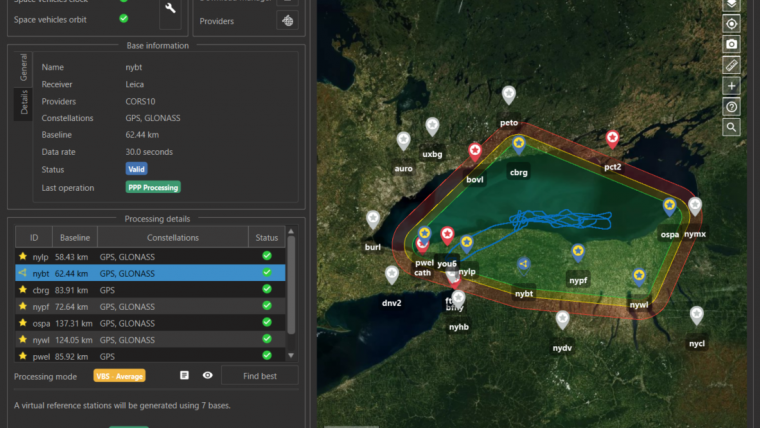Click the CORS10 providers value
Image resolution: width=760 pixels, height=428 pixels.
pyautogui.click(x=140, y=101)
